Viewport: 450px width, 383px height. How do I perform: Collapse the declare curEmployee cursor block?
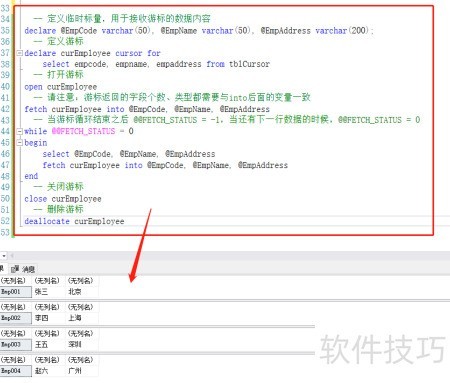pos(20,53)
